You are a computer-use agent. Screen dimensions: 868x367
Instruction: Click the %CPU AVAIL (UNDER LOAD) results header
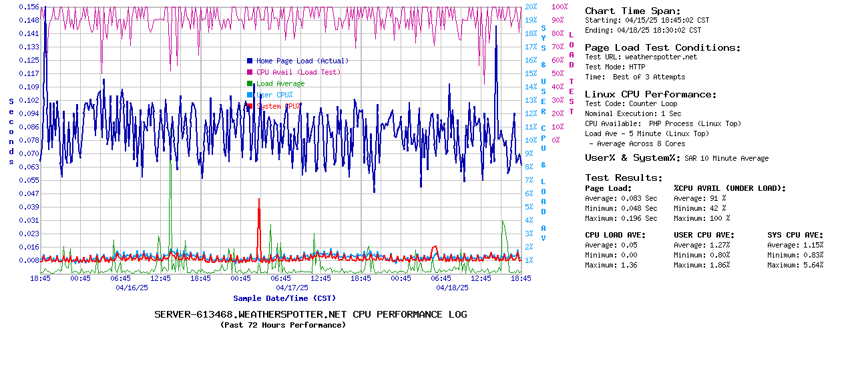[730, 188]
